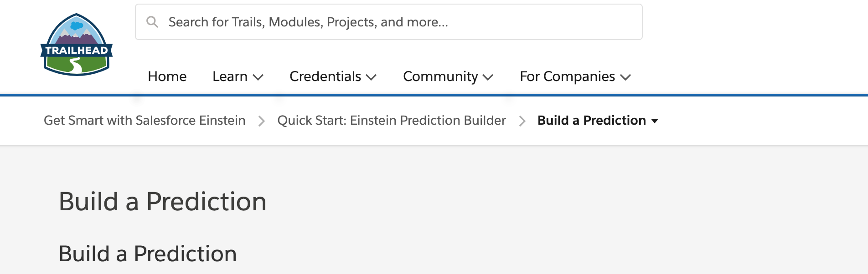
Task: Expand the caret beside bold Build a Prediction
Action: pyautogui.click(x=655, y=121)
